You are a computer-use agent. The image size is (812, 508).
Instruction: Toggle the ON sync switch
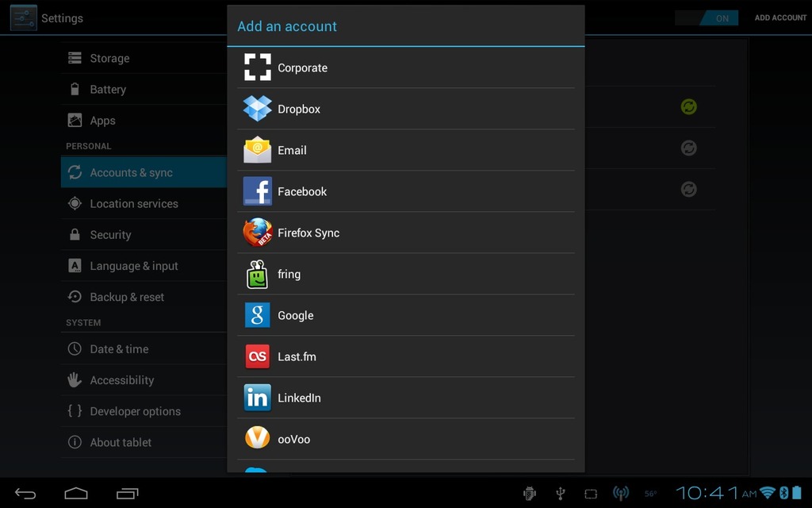(x=707, y=18)
